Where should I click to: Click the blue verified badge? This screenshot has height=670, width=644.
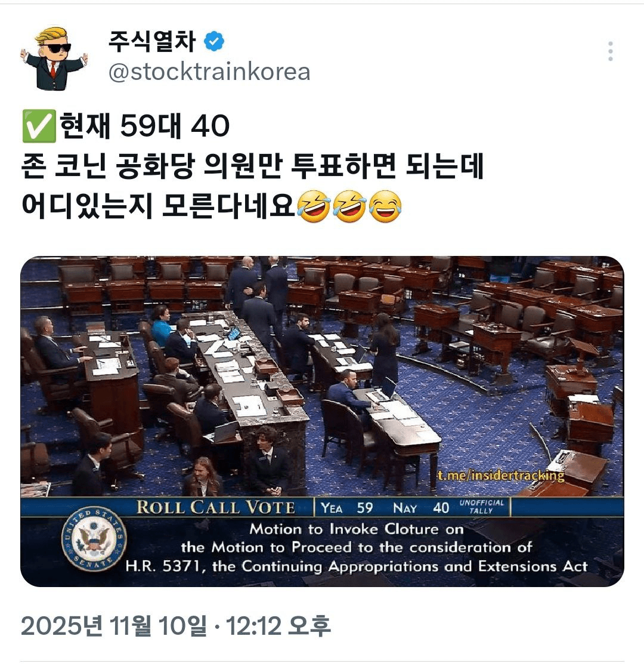tap(214, 41)
